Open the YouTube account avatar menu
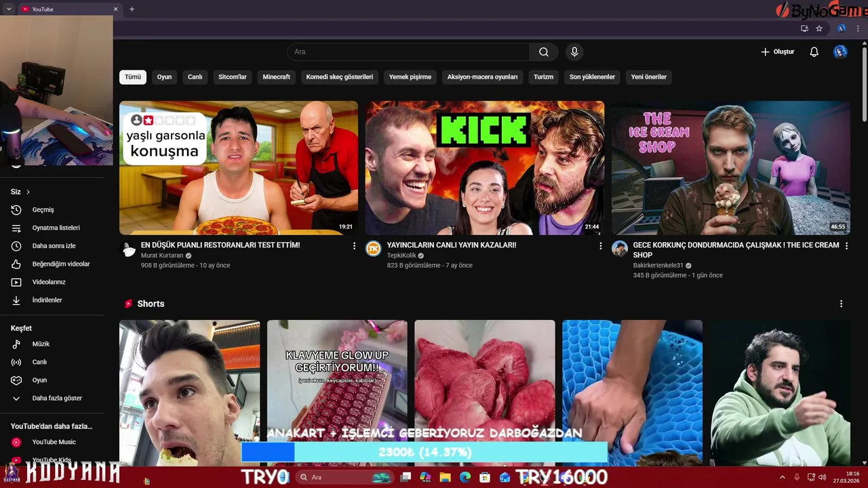The width and height of the screenshot is (868, 488). (x=840, y=52)
